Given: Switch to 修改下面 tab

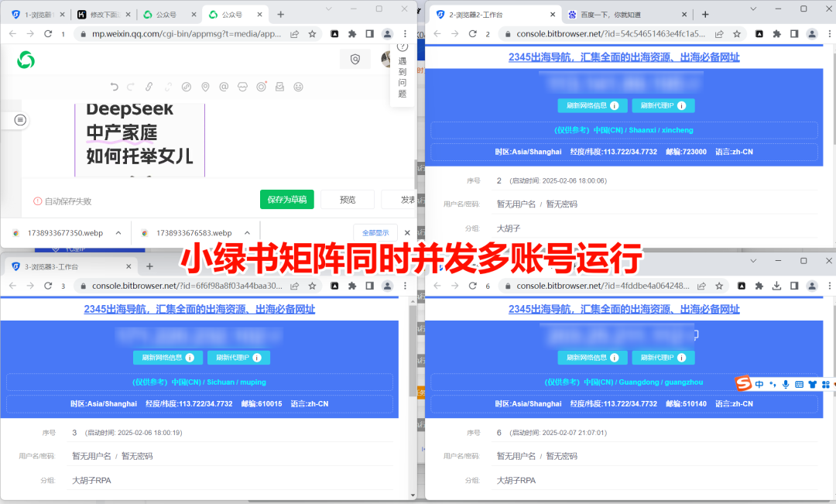Looking at the screenshot, I should 104,15.
